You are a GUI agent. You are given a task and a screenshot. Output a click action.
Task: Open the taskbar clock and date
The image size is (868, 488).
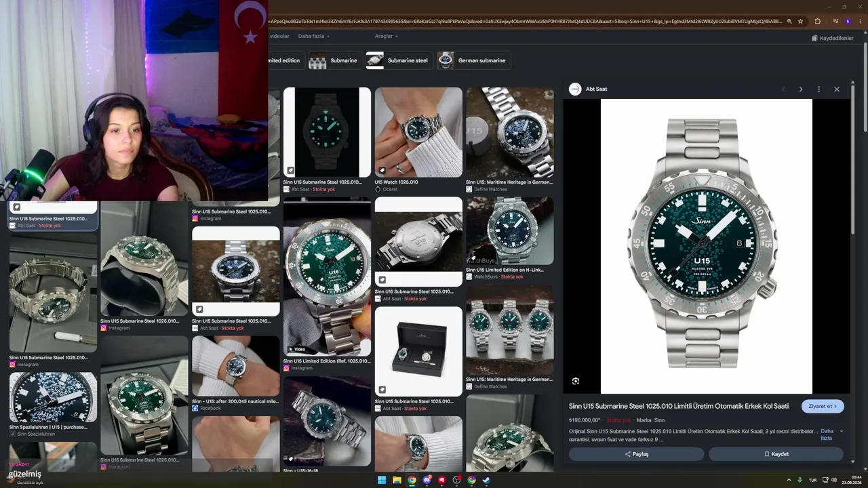pyautogui.click(x=851, y=480)
